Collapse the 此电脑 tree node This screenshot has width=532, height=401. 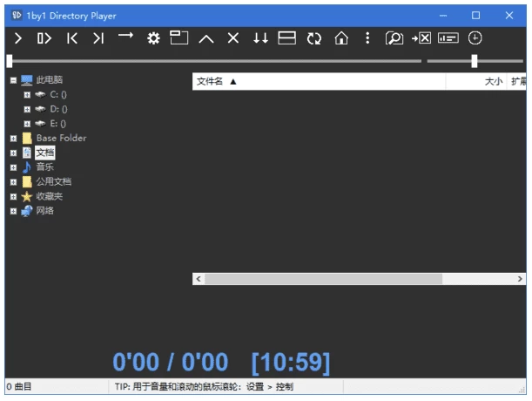13,80
